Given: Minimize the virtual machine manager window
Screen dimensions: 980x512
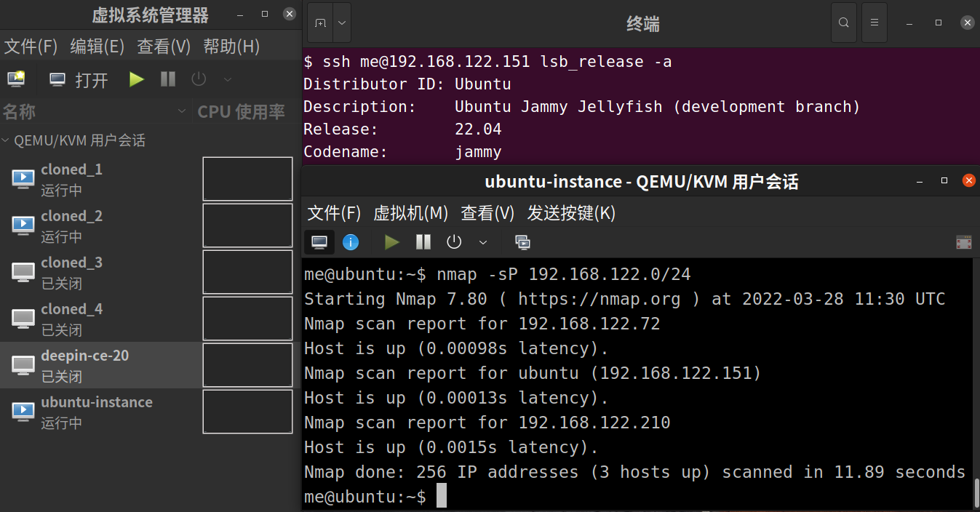Looking at the screenshot, I should (x=239, y=14).
